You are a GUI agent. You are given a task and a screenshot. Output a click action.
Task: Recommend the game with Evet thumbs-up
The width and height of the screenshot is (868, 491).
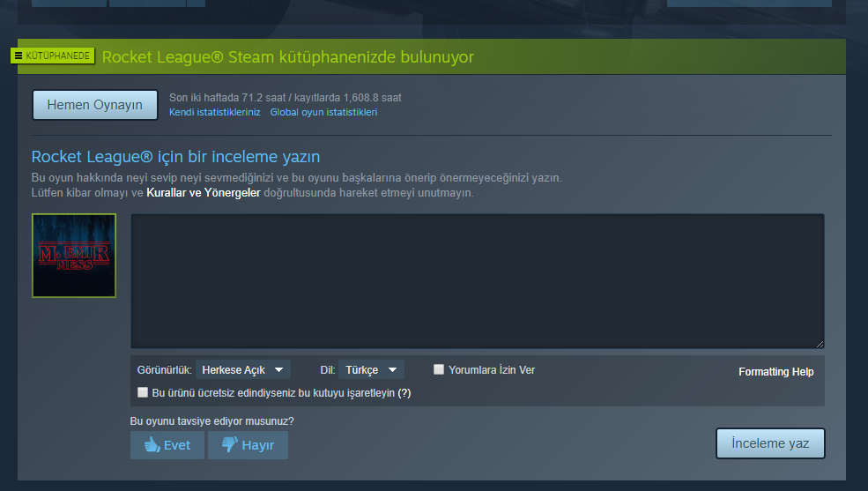coord(167,445)
